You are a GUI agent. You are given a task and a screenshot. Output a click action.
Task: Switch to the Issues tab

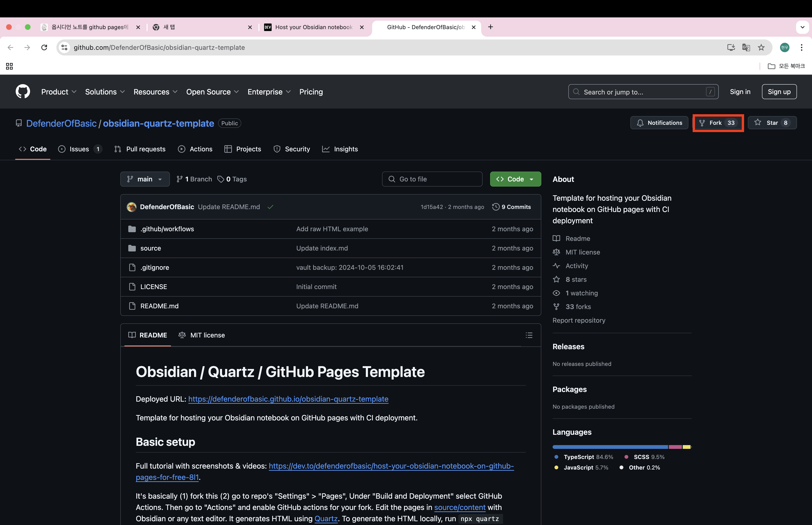pos(80,149)
